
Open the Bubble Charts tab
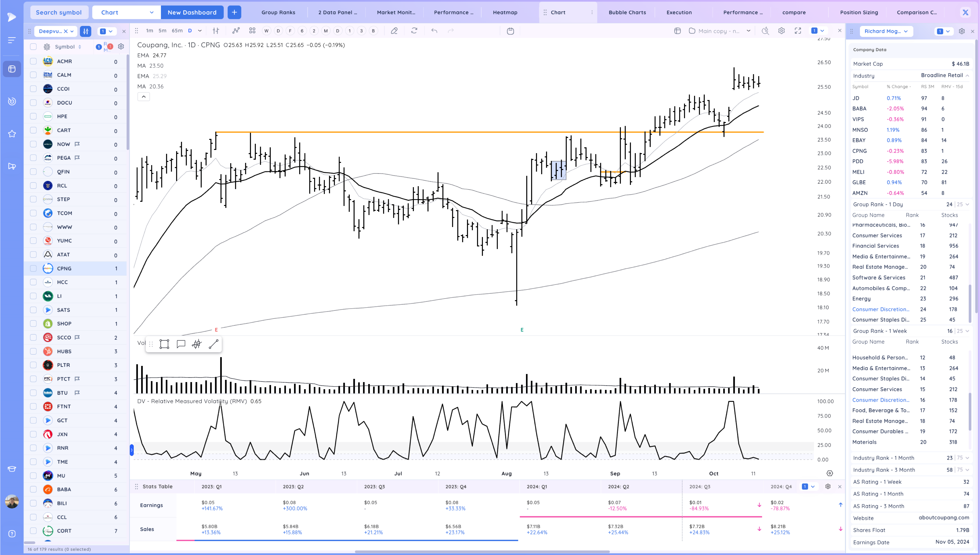coord(627,12)
